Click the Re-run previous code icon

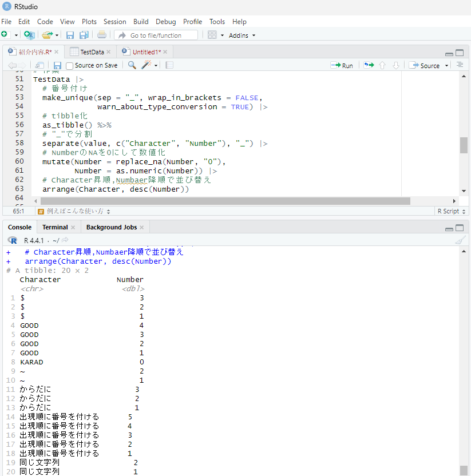click(x=369, y=65)
